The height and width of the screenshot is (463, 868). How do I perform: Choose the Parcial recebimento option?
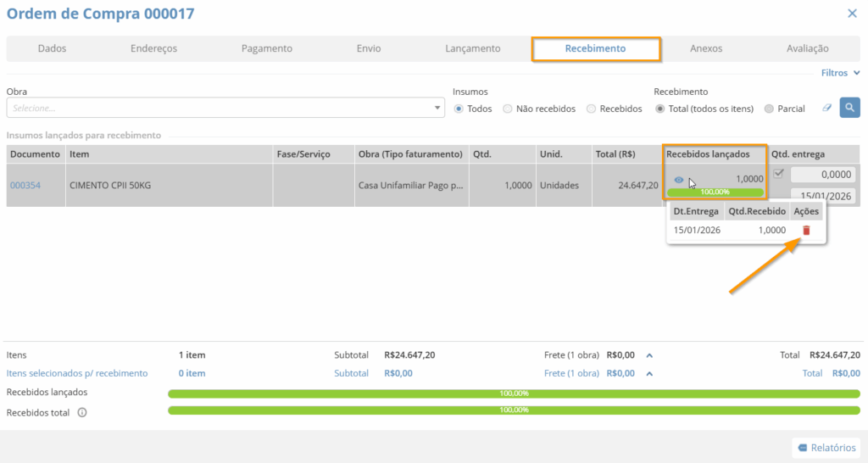point(769,109)
